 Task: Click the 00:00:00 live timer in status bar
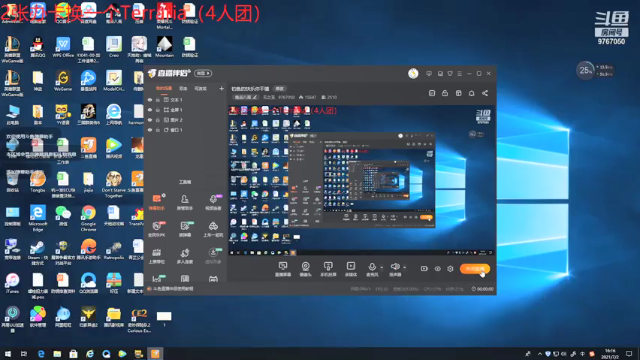pos(483,289)
